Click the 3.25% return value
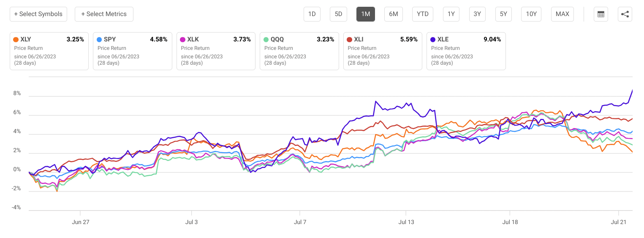The width and height of the screenshot is (644, 238). (75, 39)
